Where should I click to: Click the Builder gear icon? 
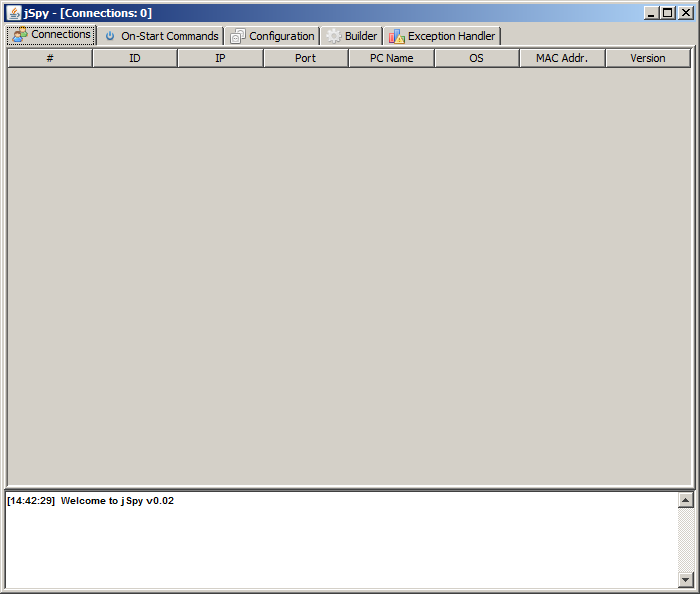point(334,36)
